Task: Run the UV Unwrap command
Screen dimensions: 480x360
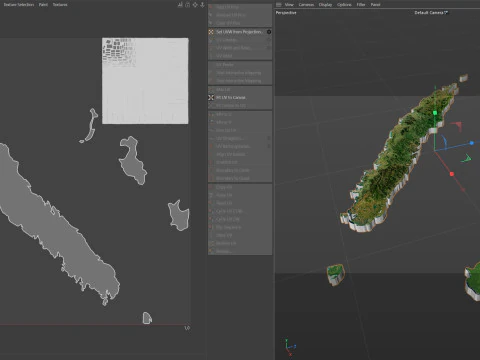Action: (239, 40)
